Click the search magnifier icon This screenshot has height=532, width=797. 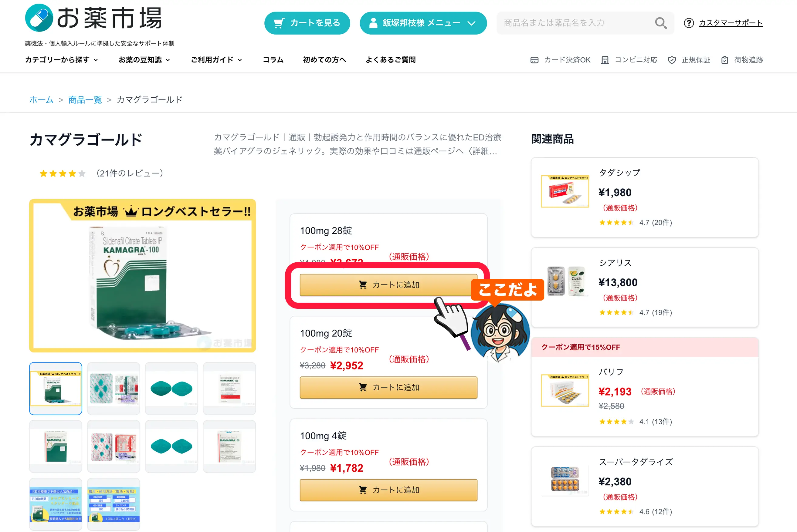pyautogui.click(x=660, y=23)
